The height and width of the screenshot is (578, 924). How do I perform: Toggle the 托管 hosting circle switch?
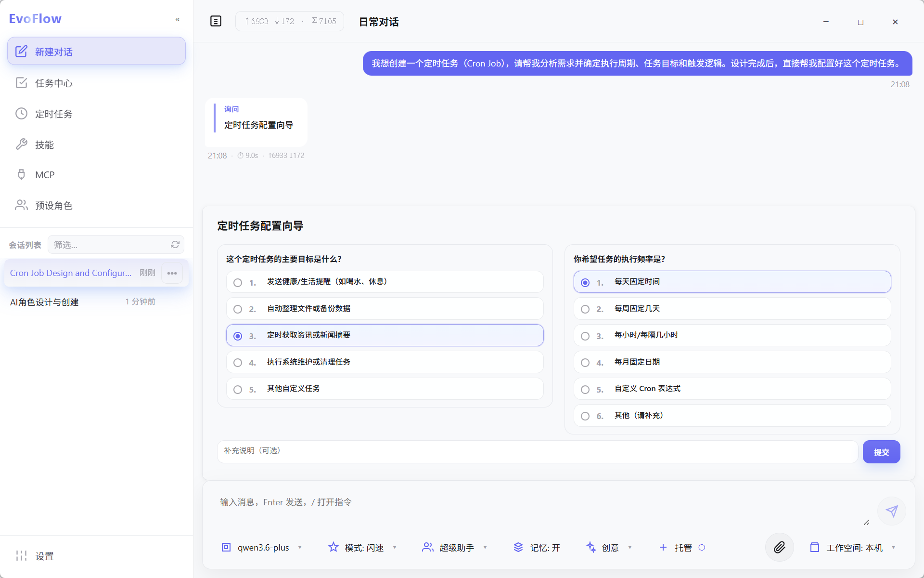702,547
